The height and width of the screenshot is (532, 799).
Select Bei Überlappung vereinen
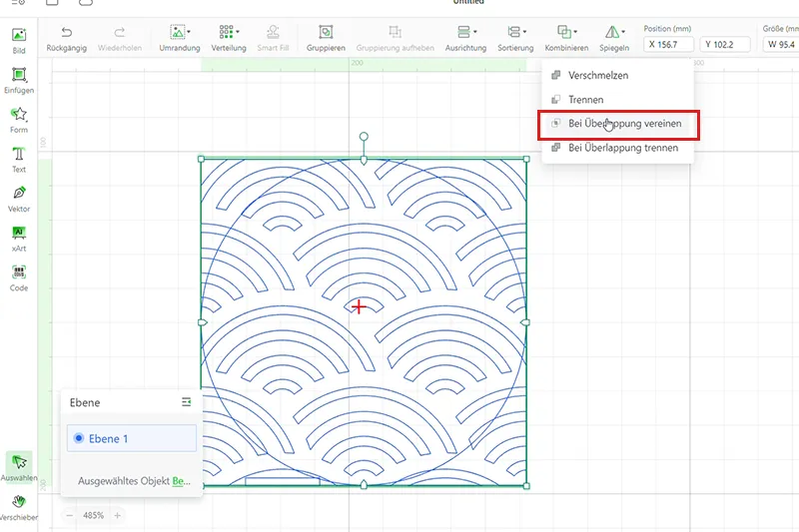click(617, 124)
